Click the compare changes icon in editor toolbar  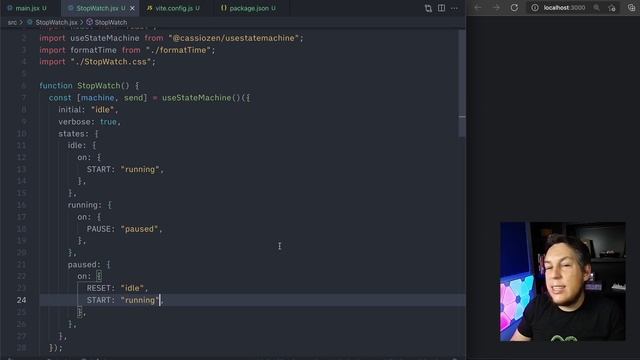point(428,8)
